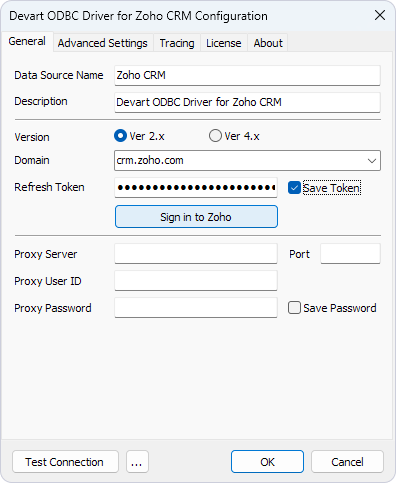396x483 pixels.
Task: Click the 'Description' label text
Action: click(41, 101)
